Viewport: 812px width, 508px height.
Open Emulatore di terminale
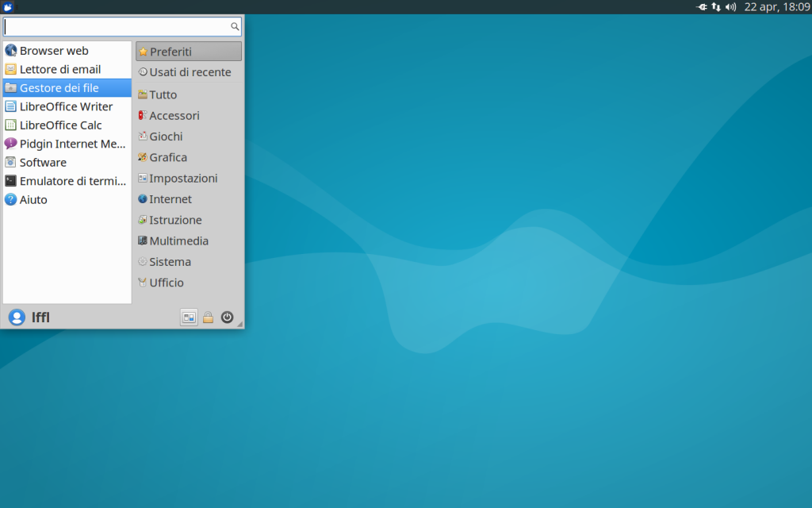pos(71,181)
